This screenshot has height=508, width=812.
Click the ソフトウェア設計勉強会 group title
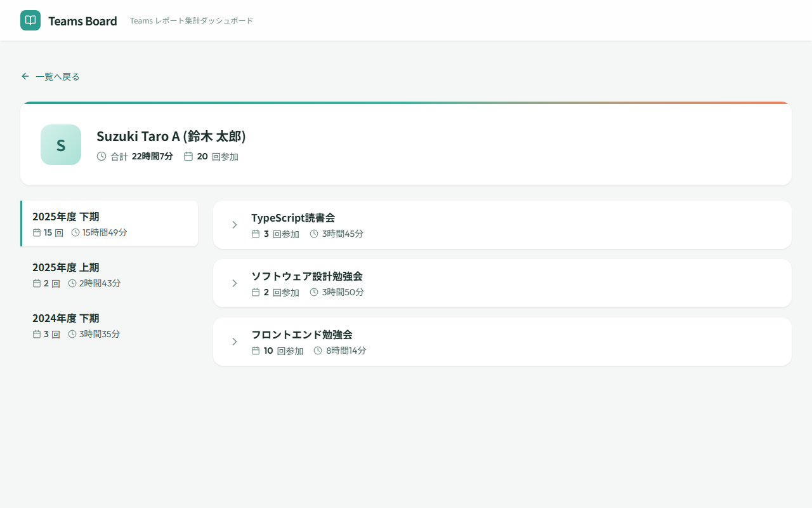pyautogui.click(x=306, y=276)
